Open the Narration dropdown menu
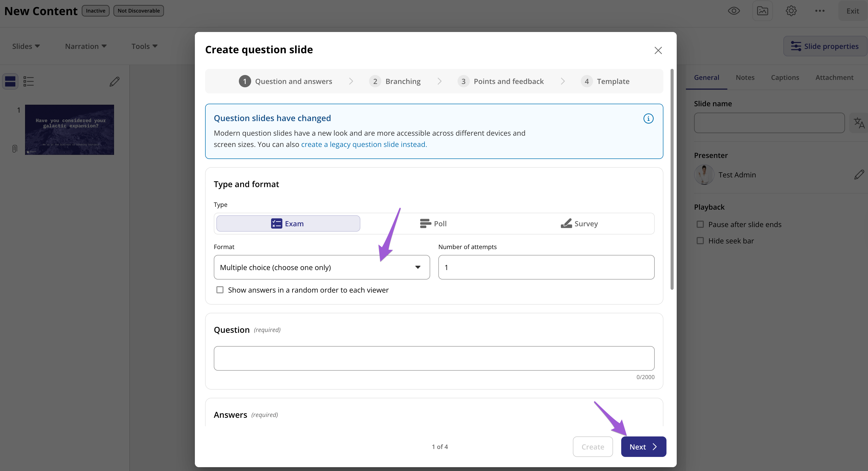Viewport: 868px width, 471px height. (86, 46)
